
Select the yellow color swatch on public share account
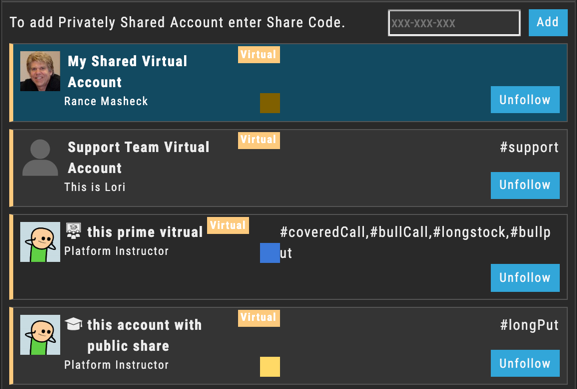(270, 367)
